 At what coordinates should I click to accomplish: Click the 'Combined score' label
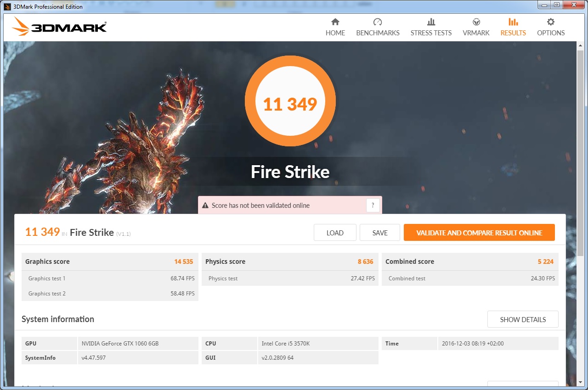(x=410, y=262)
